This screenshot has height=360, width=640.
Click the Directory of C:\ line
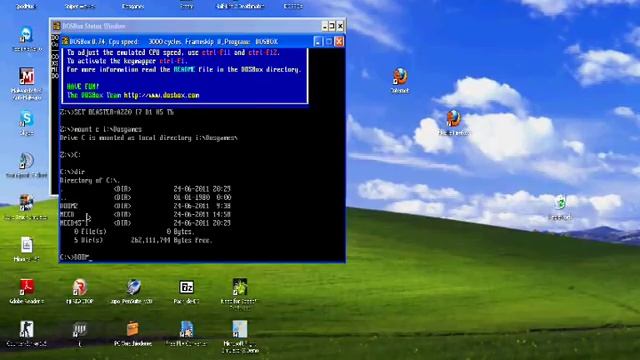(90, 180)
